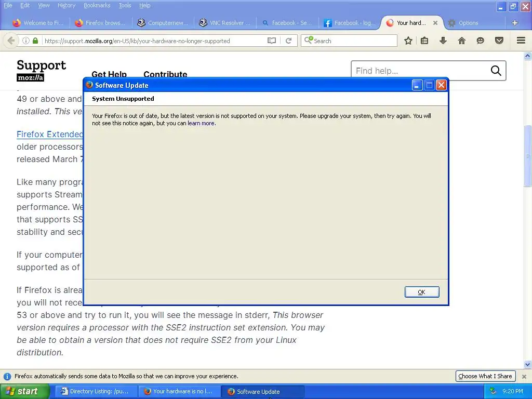Open the Help menu
The height and width of the screenshot is (399, 532).
pos(144,5)
